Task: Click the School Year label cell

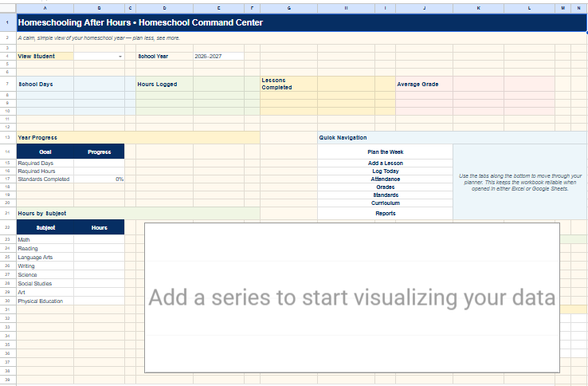Action: (x=164, y=57)
